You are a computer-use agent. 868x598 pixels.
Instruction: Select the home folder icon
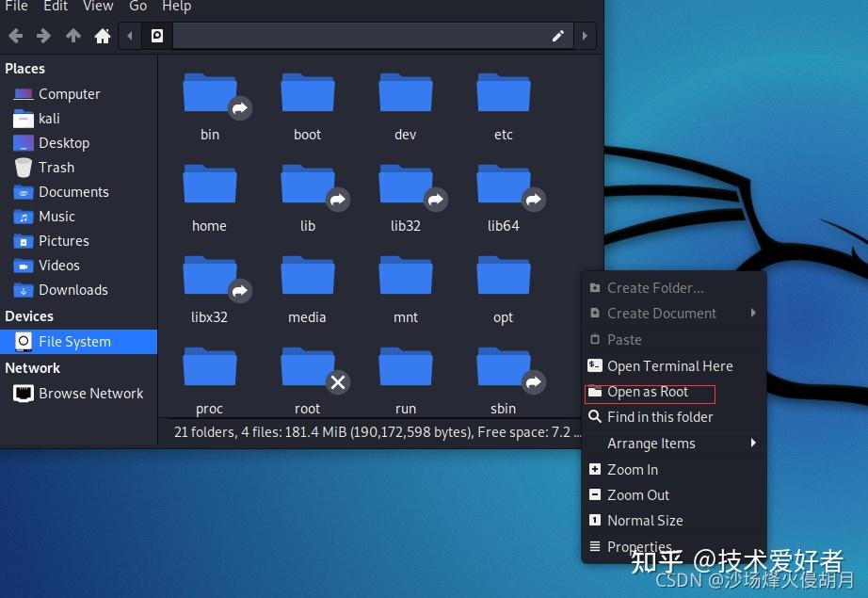(x=209, y=184)
